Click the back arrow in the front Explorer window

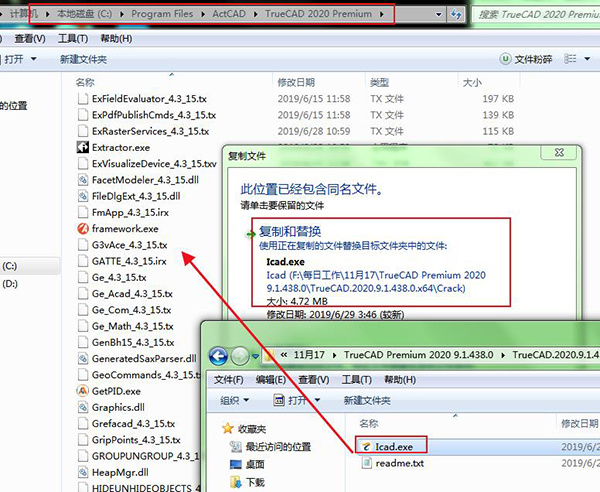(218, 356)
